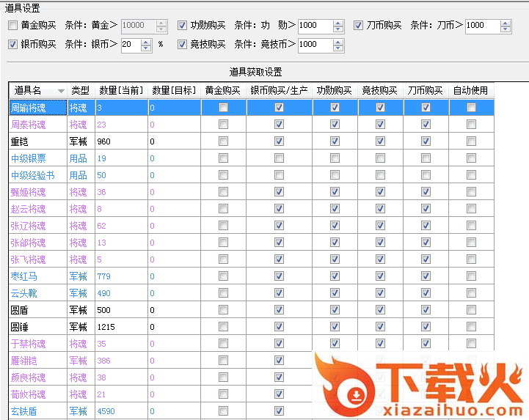Image resolution: width=529 pixels, height=420 pixels.
Task: Check 自动使用 for 周瑜将魂 row
Action: click(x=471, y=108)
